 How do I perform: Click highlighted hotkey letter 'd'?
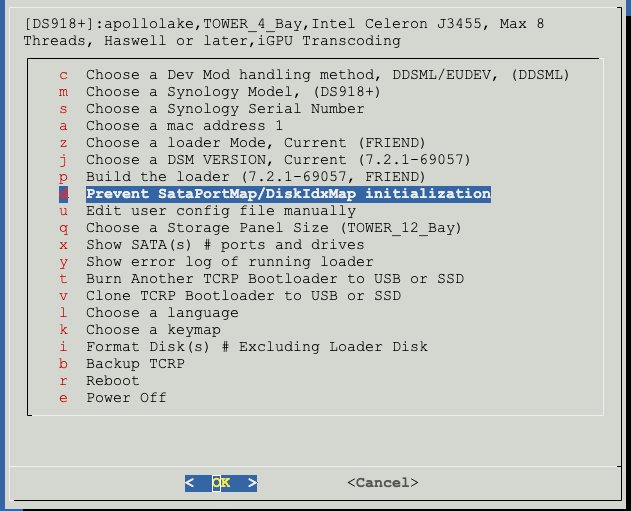tap(63, 194)
